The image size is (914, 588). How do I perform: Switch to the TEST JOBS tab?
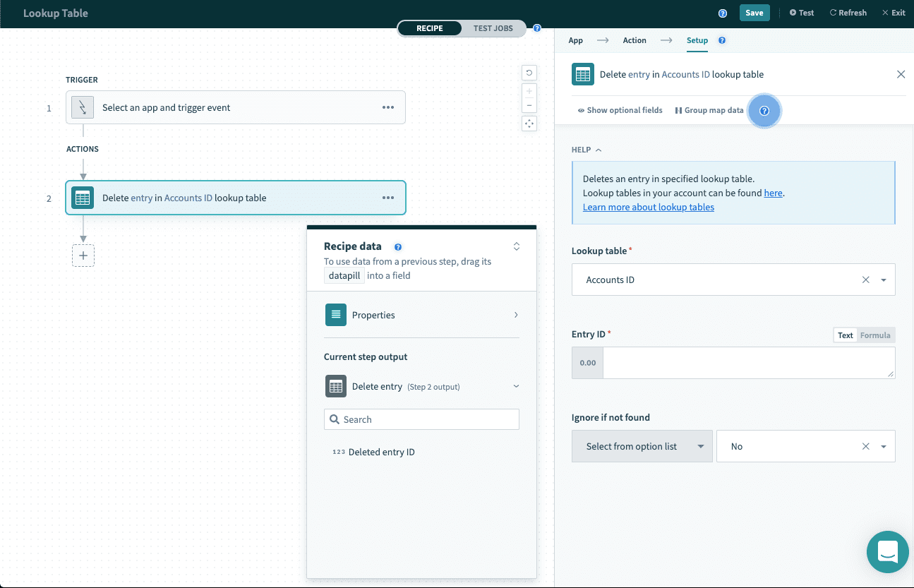(x=493, y=28)
